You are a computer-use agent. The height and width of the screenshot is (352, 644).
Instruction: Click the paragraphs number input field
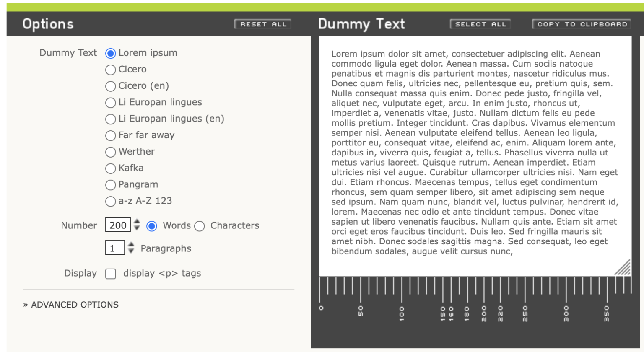pyautogui.click(x=115, y=248)
